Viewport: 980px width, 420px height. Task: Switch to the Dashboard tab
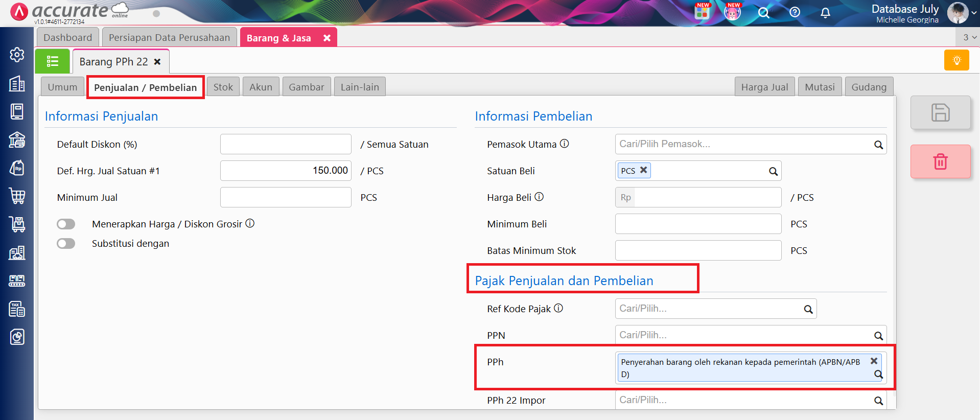click(x=68, y=37)
